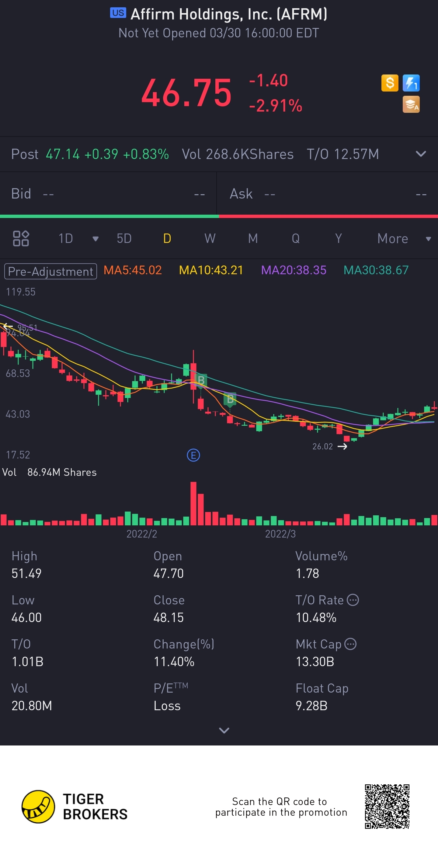Viewport: 438px width, 868px height.
Task: Tap the Tiger Brokers logo
Action: tap(75, 807)
